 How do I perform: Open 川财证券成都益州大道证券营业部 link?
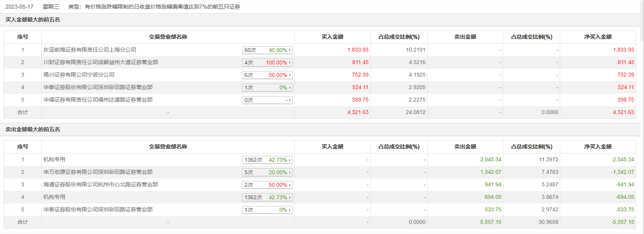coord(101,62)
